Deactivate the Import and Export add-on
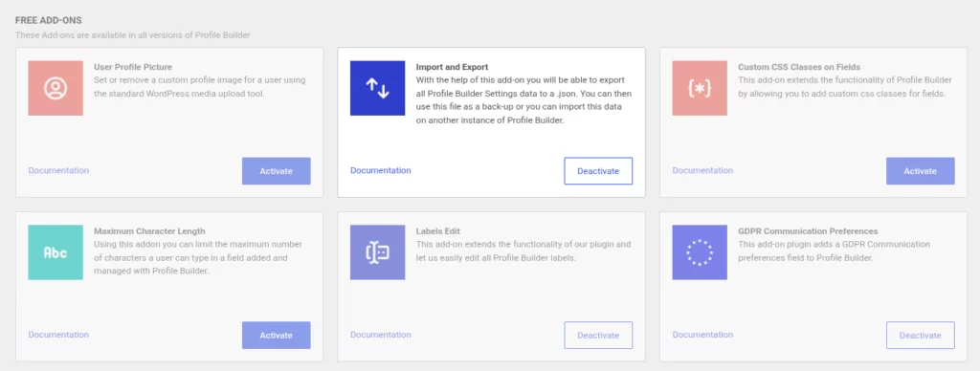This screenshot has width=980, height=371. 598,171
